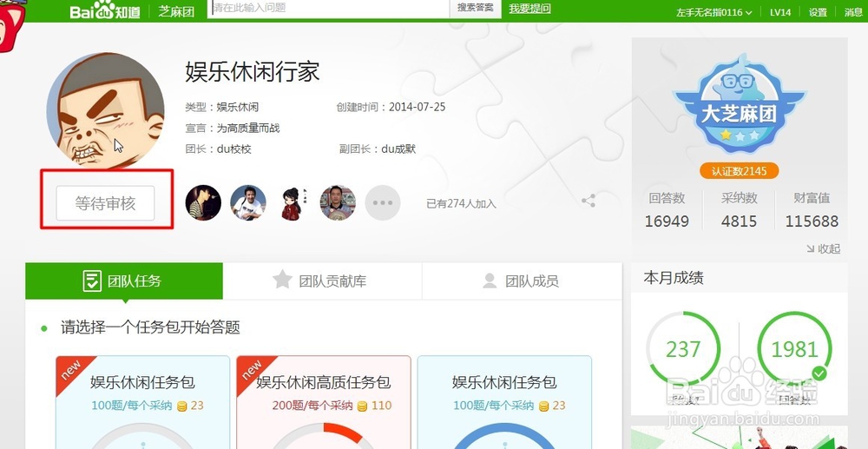Open the 我要提问 link
868x449 pixels.
(529, 9)
